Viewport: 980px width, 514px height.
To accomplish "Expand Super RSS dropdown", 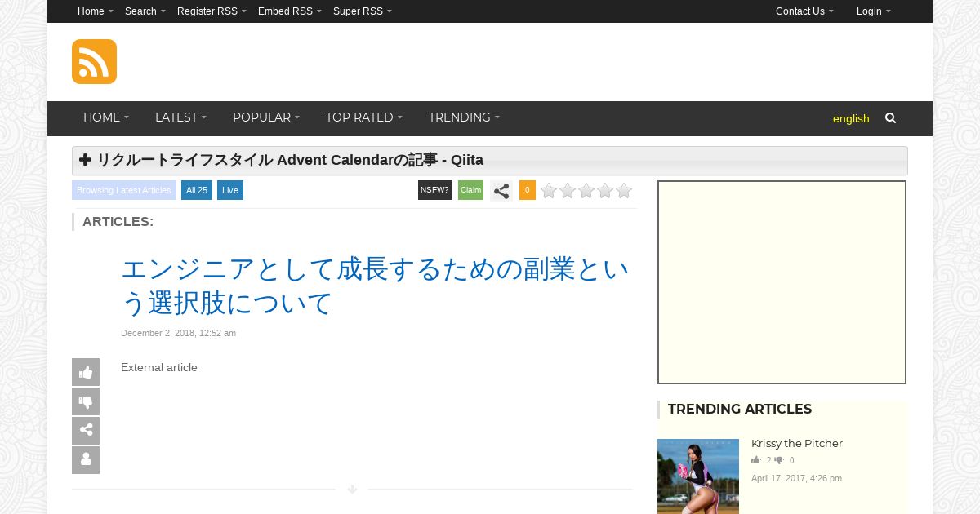I will (363, 11).
